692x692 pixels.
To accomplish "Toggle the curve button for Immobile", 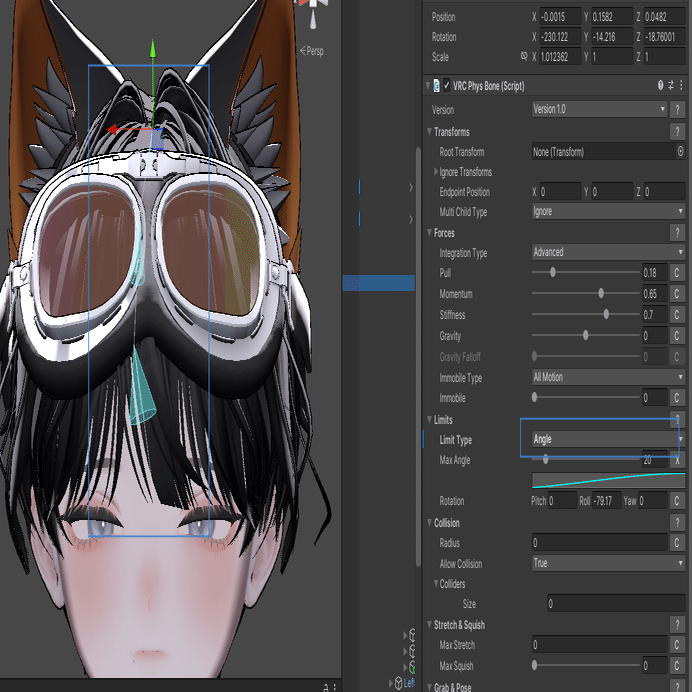I will click(x=677, y=398).
